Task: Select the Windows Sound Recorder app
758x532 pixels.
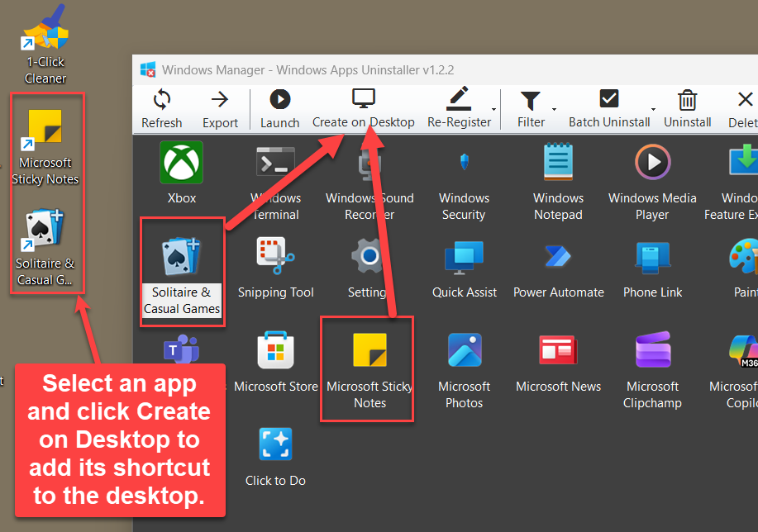Action: [x=369, y=181]
